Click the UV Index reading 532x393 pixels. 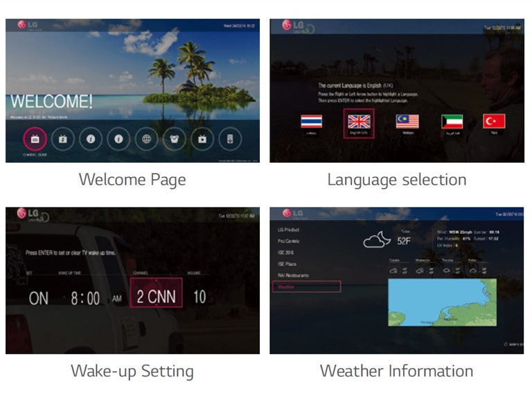pos(448,246)
